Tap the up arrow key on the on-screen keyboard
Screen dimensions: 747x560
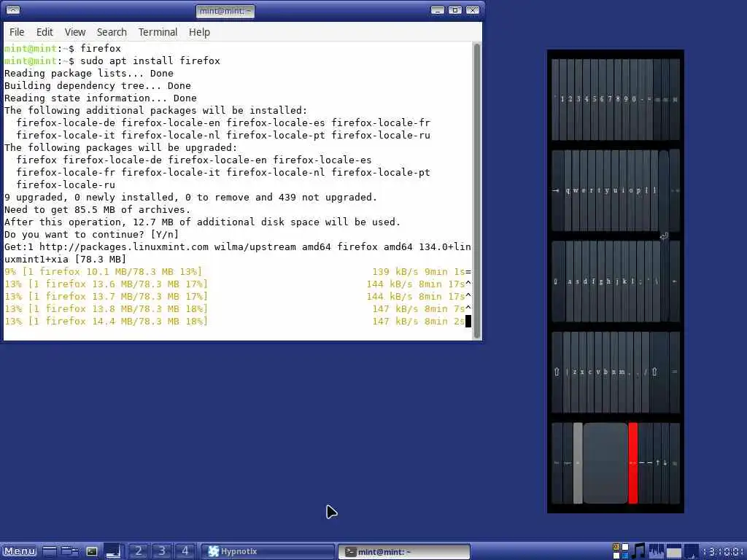(x=657, y=463)
